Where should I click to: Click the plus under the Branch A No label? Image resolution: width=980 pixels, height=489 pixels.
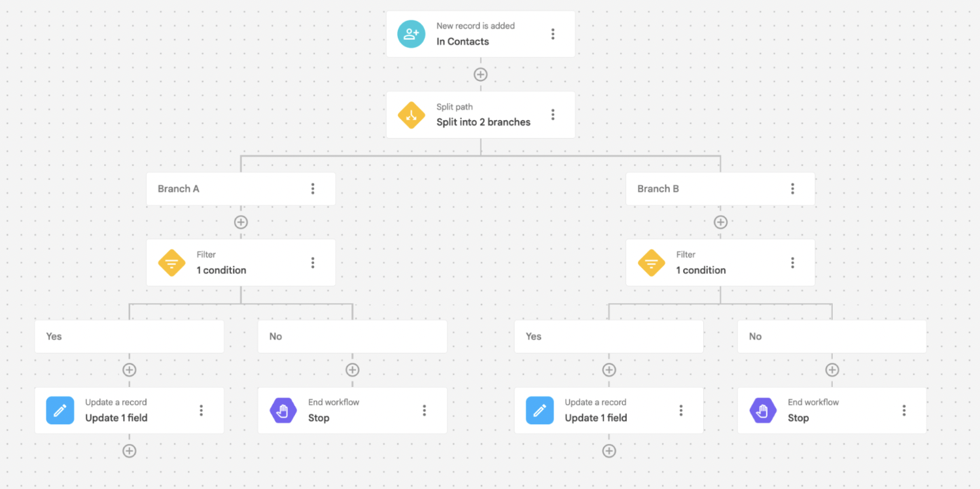click(x=352, y=369)
